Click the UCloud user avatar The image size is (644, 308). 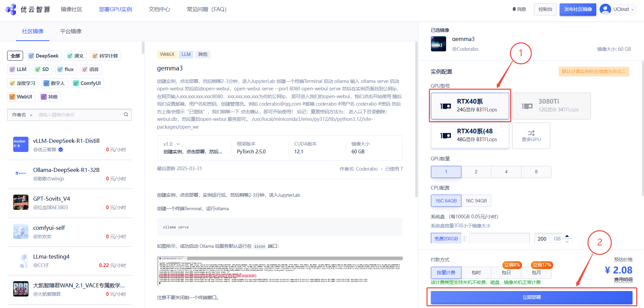605,9
